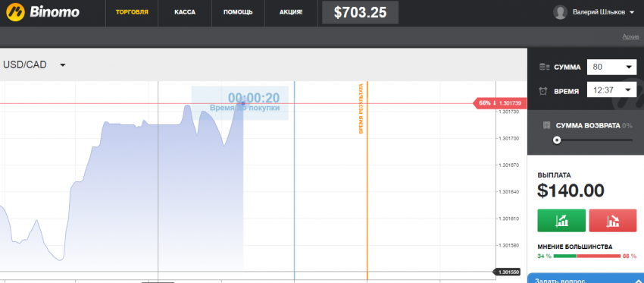Go to the ПОМОЩЬ section
The image size is (644, 283).
(x=238, y=12)
